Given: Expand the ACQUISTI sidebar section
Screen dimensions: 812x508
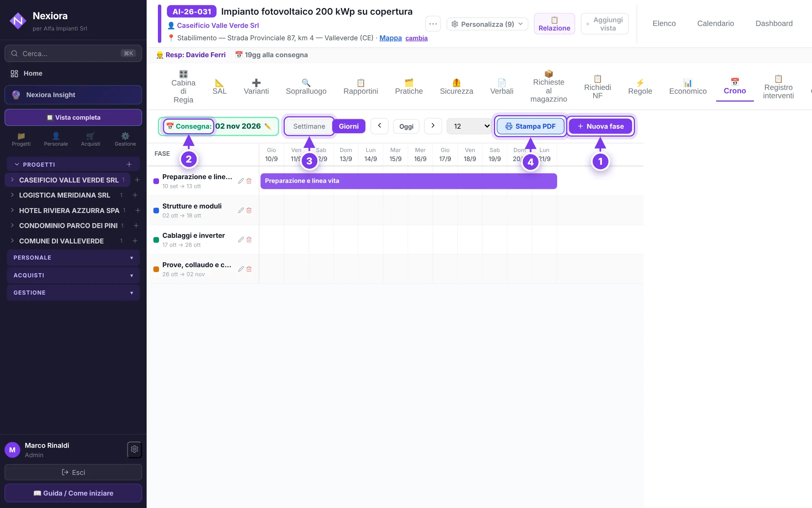Looking at the screenshot, I should (x=73, y=275).
